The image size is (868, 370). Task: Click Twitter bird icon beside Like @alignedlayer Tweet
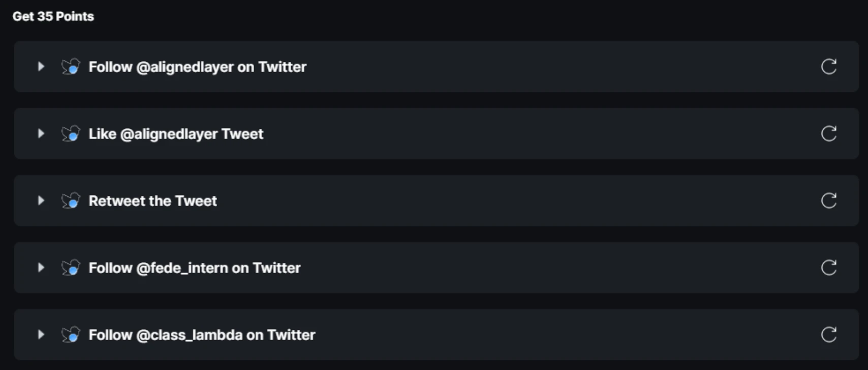(71, 133)
